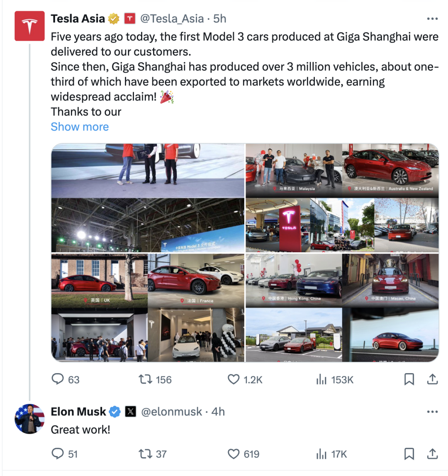Open more options for Elon Musk's reply
This screenshot has width=448, height=476.
pos(432,412)
